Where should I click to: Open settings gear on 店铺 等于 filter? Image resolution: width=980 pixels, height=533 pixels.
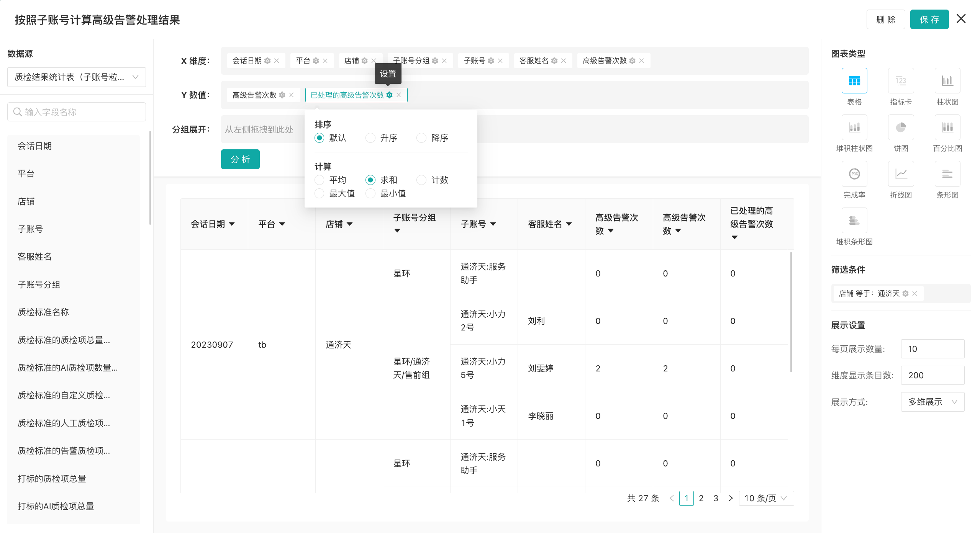(905, 293)
